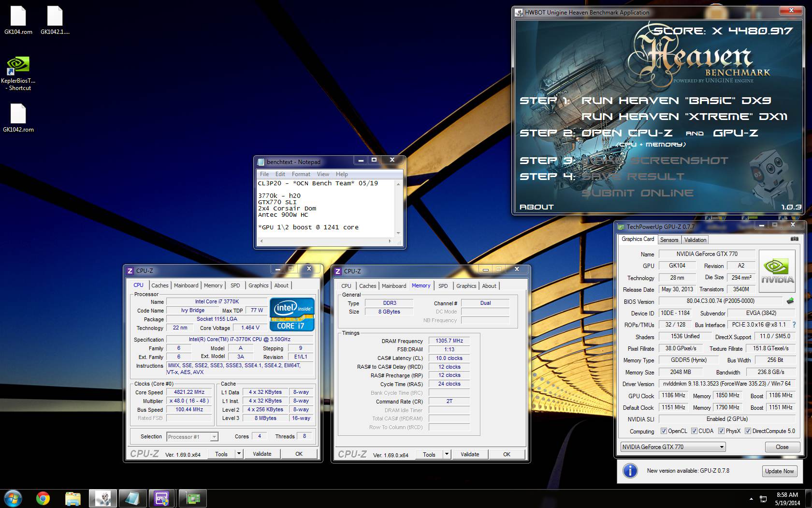Open the Sensors tab in GPU-Z
The height and width of the screenshot is (508, 812).
click(x=669, y=240)
